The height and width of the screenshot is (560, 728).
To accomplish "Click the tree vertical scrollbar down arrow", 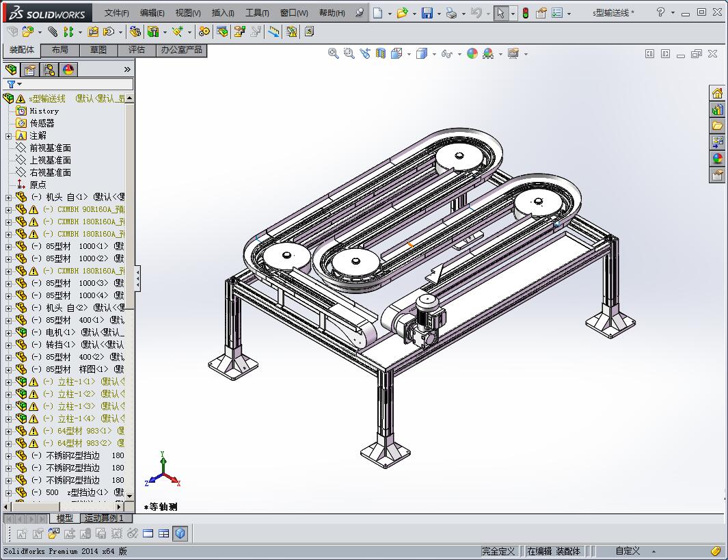I will pyautogui.click(x=129, y=496).
